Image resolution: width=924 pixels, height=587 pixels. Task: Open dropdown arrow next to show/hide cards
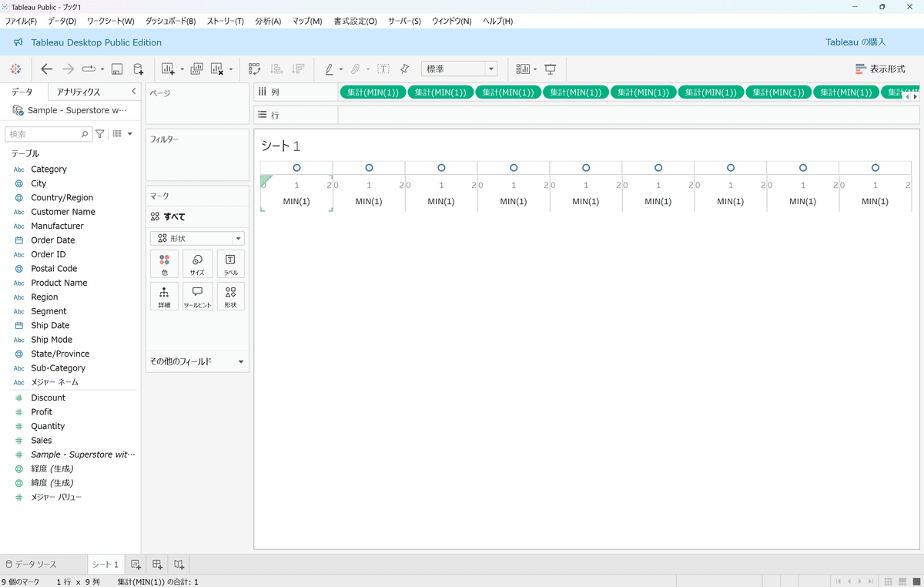click(x=535, y=70)
